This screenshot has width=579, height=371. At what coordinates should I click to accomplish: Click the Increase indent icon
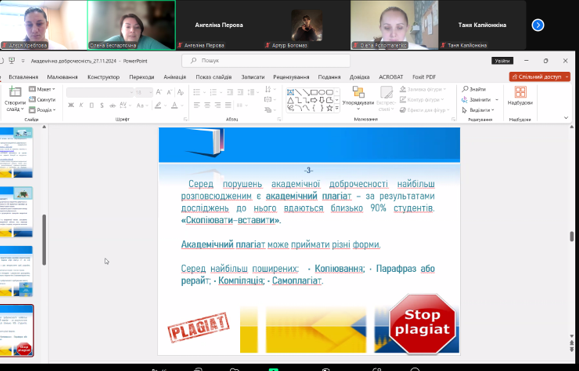(x=240, y=92)
